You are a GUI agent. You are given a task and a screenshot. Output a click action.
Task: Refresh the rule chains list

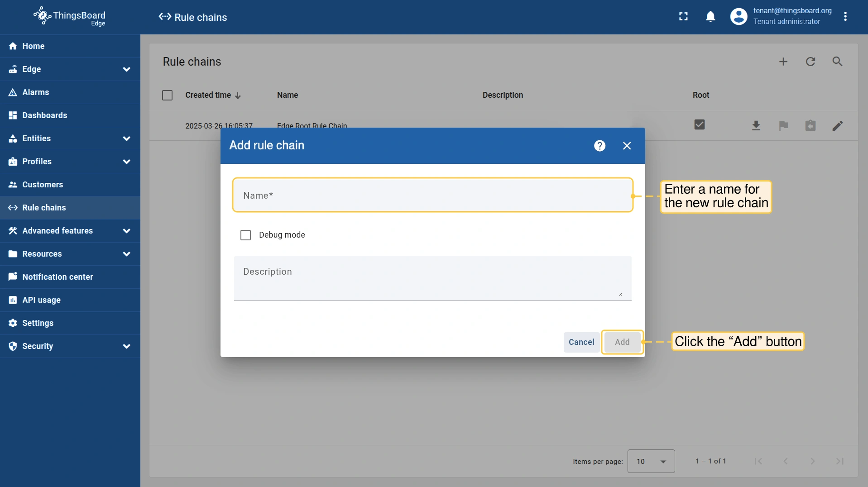810,62
